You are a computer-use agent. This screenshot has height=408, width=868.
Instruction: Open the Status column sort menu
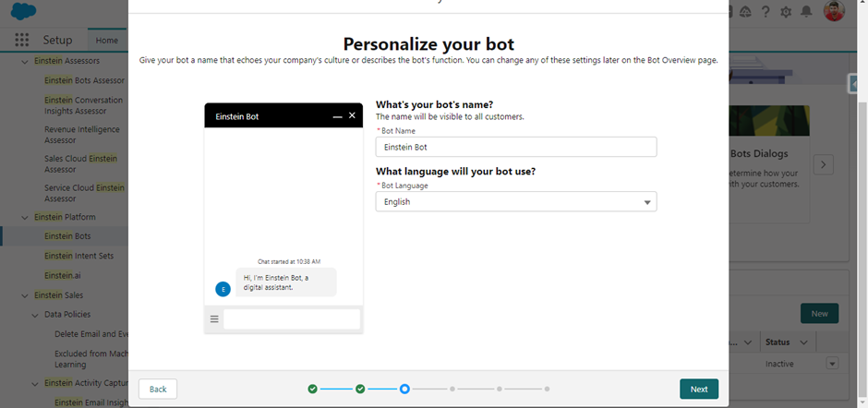click(x=803, y=342)
